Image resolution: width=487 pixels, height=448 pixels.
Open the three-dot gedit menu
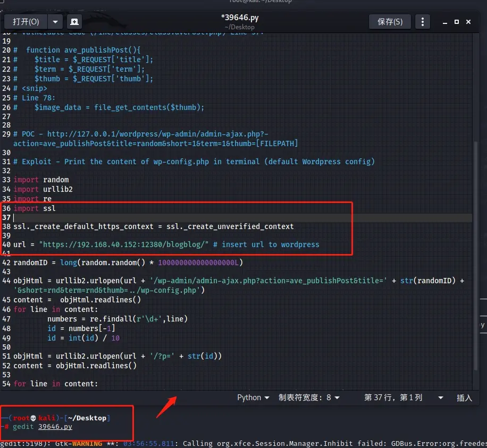point(422,22)
